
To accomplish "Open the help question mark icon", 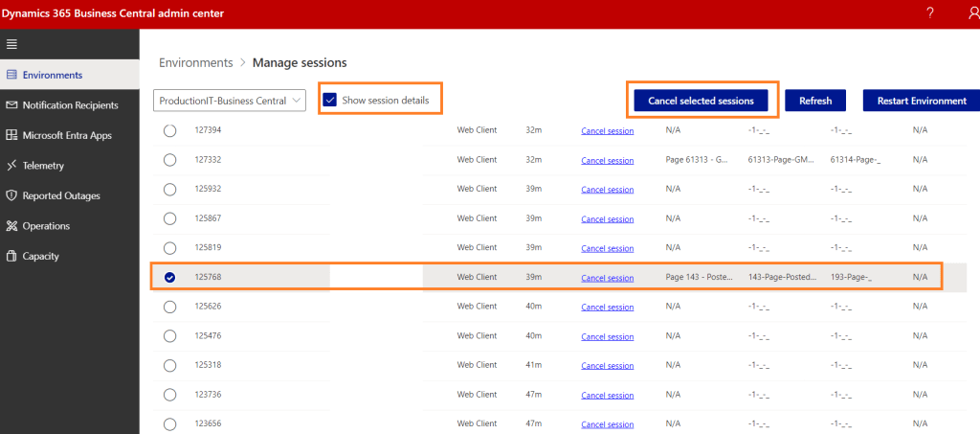I will coord(929,13).
